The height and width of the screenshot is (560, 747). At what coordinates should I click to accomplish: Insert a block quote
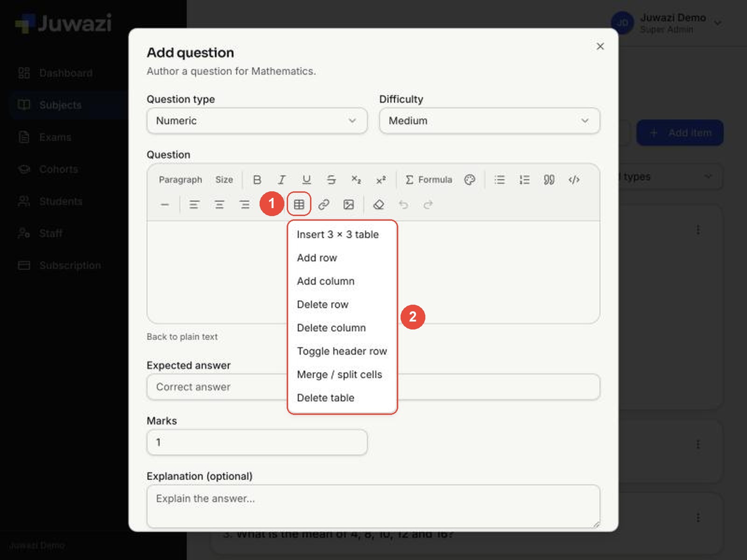(549, 180)
